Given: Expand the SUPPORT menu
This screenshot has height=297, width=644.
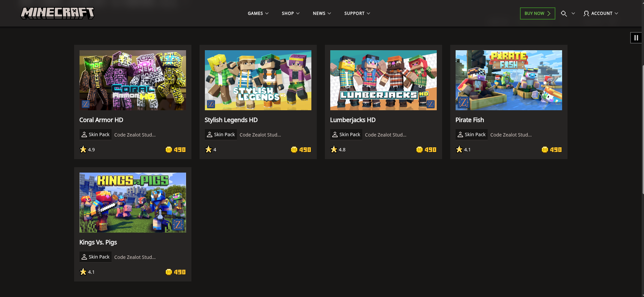Looking at the screenshot, I should point(357,13).
